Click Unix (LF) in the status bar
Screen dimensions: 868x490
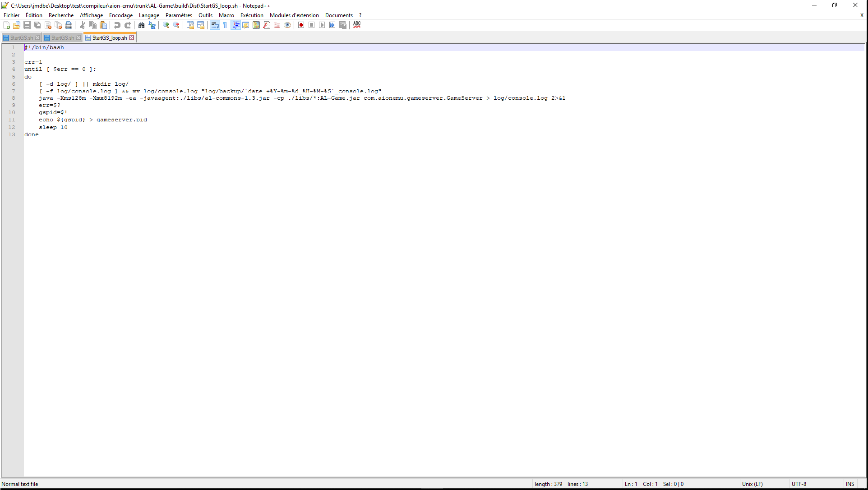(x=752, y=484)
